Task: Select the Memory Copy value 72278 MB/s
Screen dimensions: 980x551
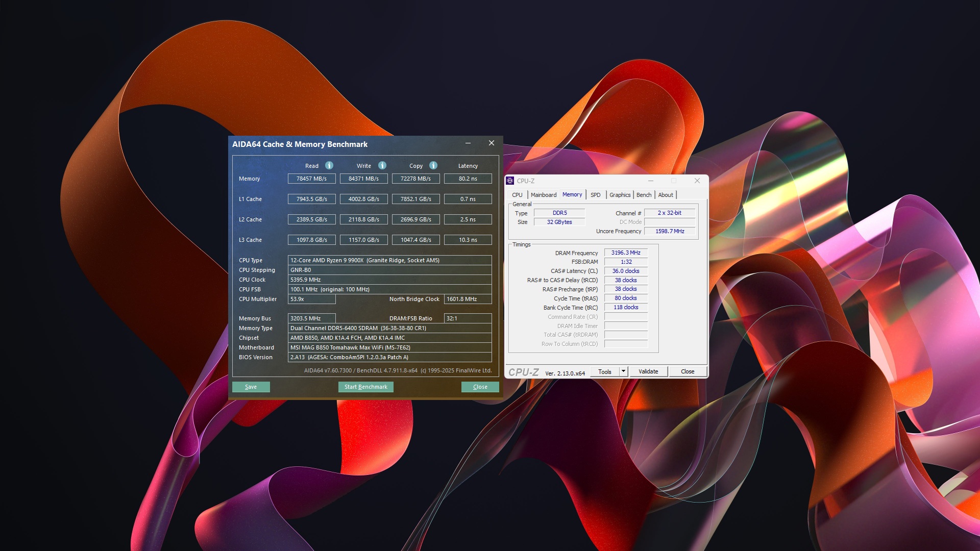Action: 416,179
